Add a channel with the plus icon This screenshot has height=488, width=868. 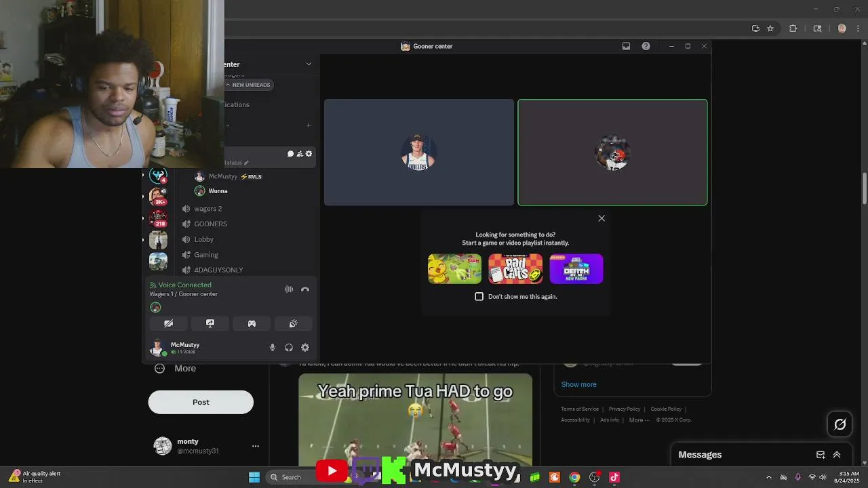tap(309, 125)
